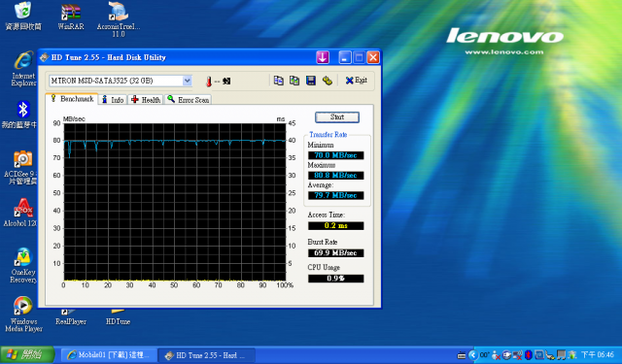Select the Benchmark tab
This screenshot has width=622, height=364.
(x=72, y=99)
